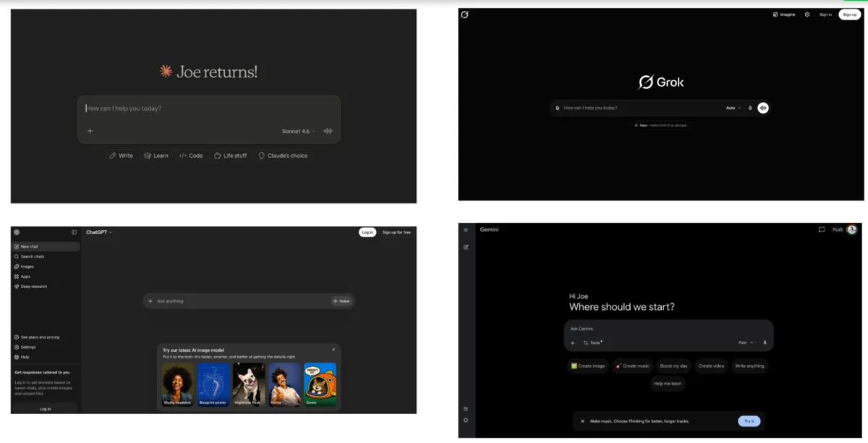The height and width of the screenshot is (443, 868).
Task: Select the Nighttime flash dog thumbnail
Action: pyautogui.click(x=249, y=384)
